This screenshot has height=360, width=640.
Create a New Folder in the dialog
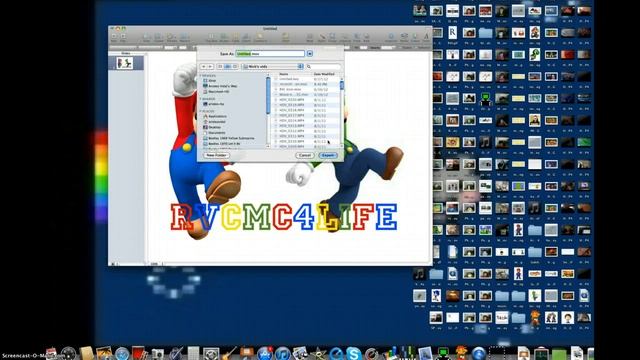click(216, 155)
